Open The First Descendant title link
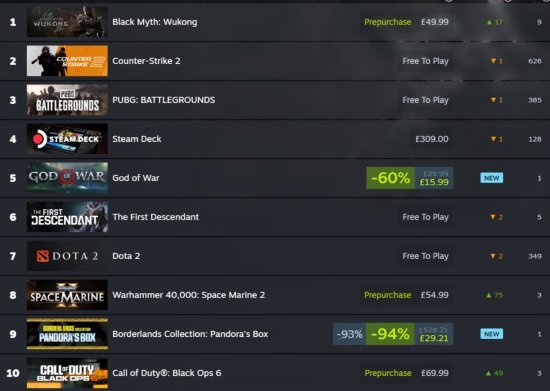Screen dimensions: 550x391 pos(155,217)
